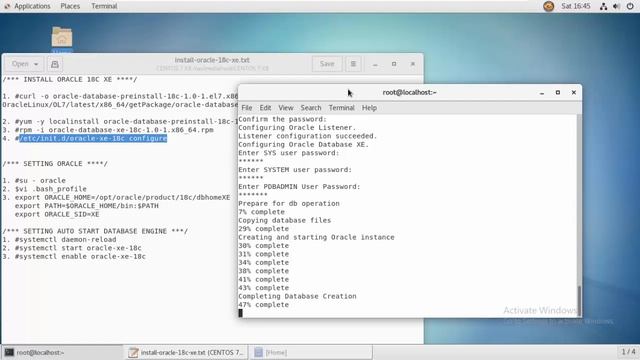
Task: Switch to root@localhost taskbar entry
Action: (62, 352)
